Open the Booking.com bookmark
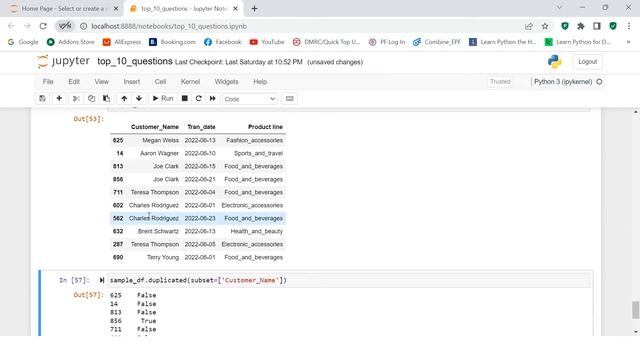Image resolution: width=640 pixels, height=360 pixels. coord(172,42)
